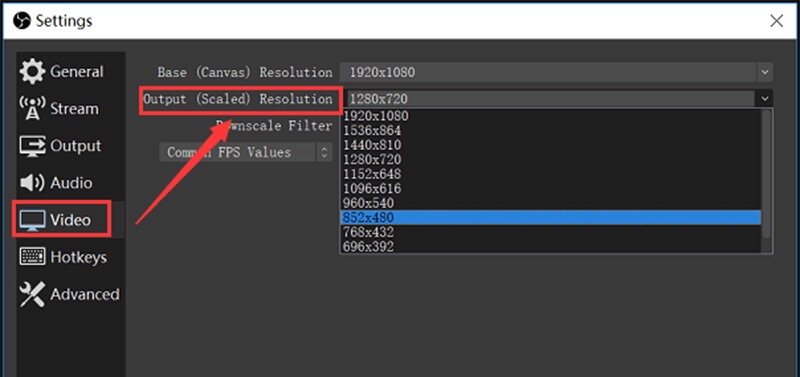Click the Video monitor icon
This screenshot has width=800, height=377.
32,220
